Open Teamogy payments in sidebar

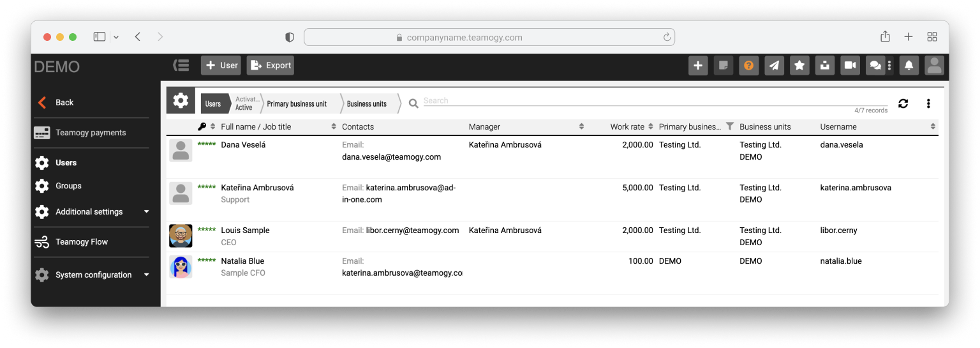point(90,133)
